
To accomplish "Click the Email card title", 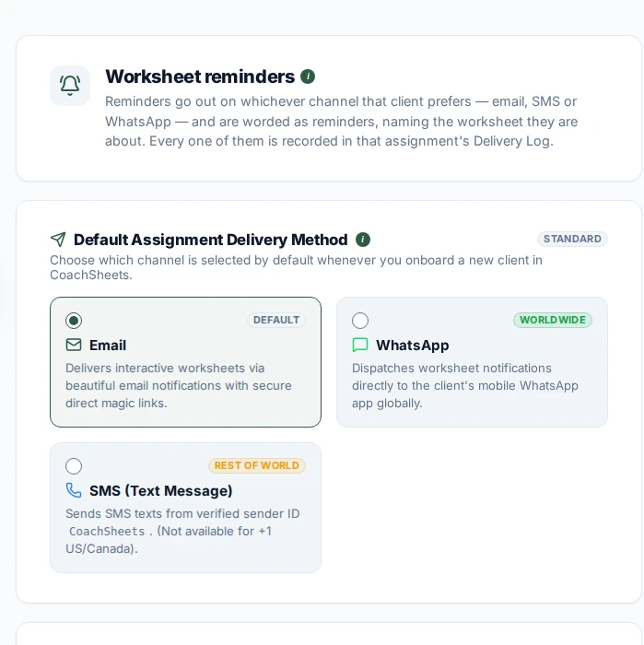I will [108, 346].
